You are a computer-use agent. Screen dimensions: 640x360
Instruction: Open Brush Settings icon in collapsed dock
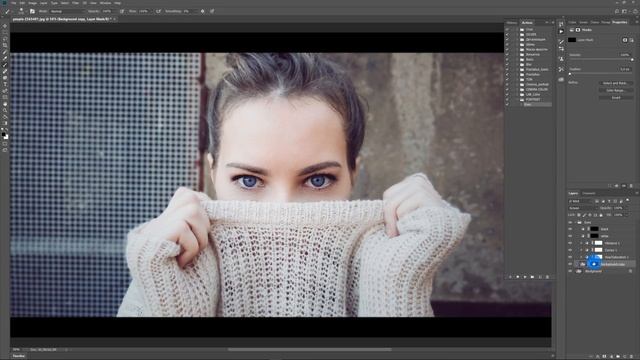(x=561, y=42)
